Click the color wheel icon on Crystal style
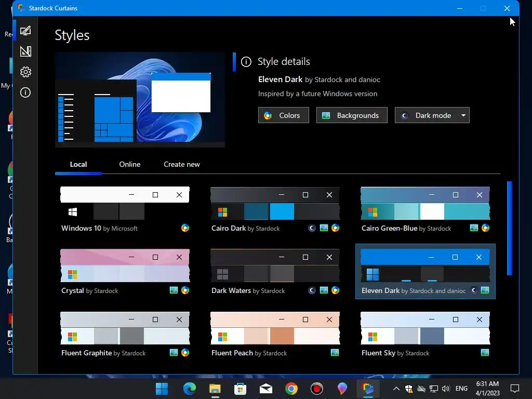The height and width of the screenshot is (399, 532). pos(185,290)
